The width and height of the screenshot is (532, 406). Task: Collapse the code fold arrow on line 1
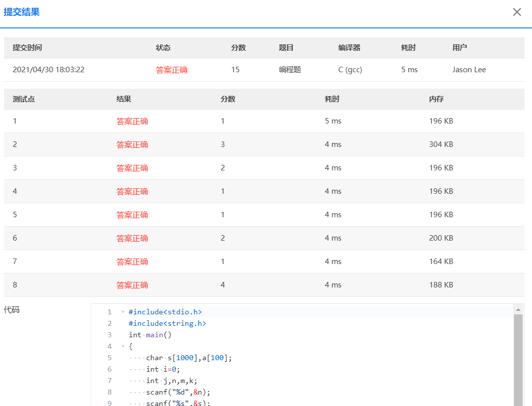tap(123, 312)
